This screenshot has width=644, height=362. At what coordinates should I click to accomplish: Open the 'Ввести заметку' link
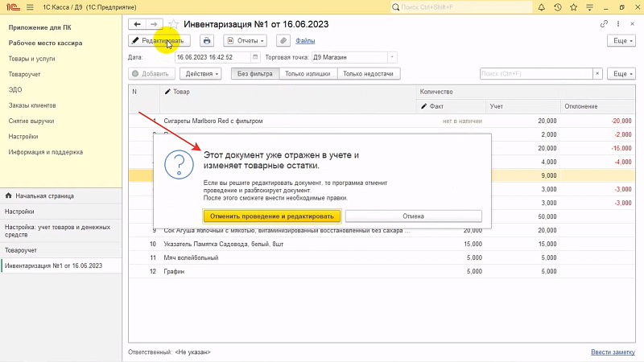(x=613, y=352)
